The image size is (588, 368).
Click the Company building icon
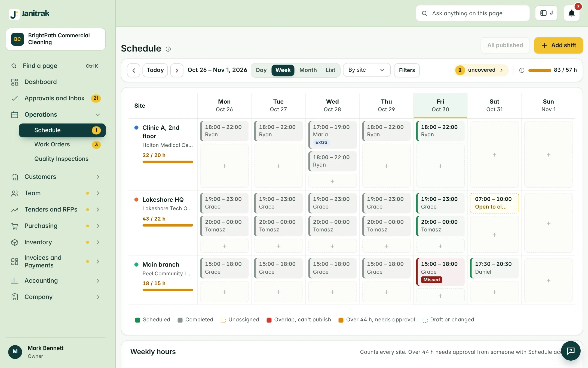click(15, 297)
